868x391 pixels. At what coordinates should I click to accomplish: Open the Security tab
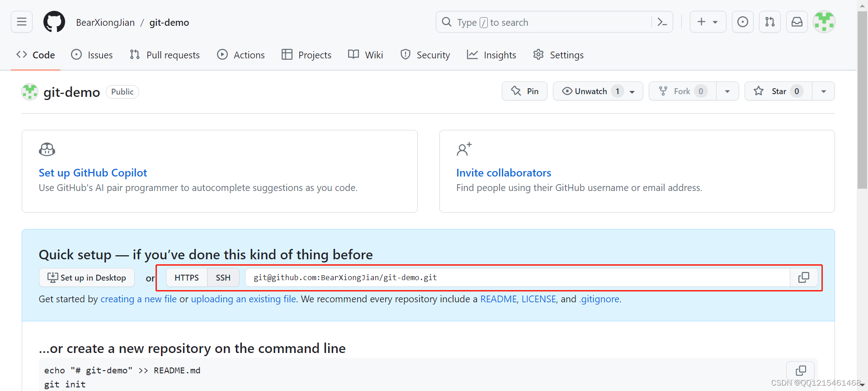tap(425, 55)
